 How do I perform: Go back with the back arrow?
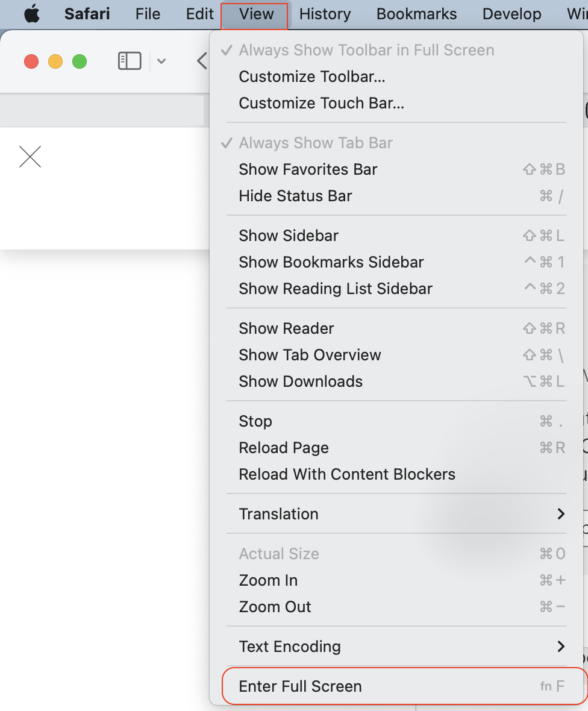pyautogui.click(x=202, y=61)
